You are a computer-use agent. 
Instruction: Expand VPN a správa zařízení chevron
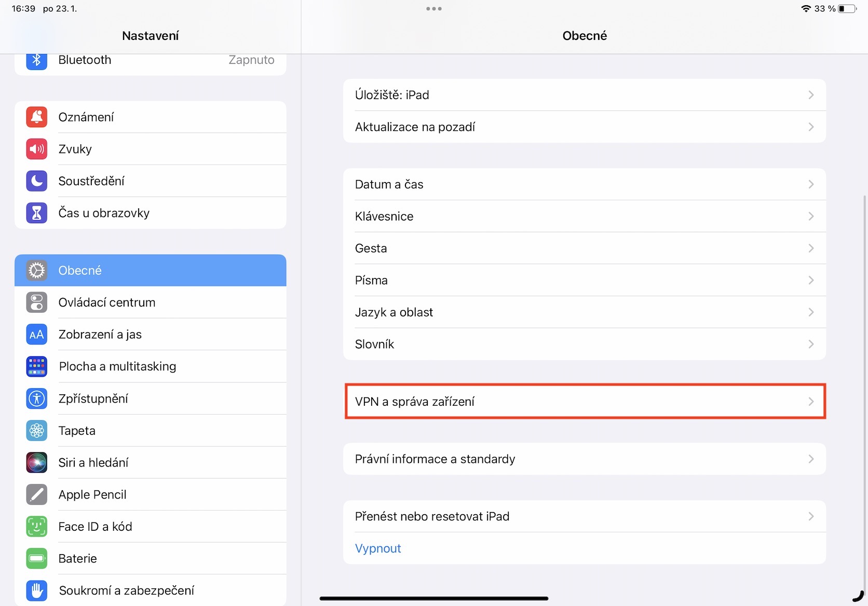[811, 402]
